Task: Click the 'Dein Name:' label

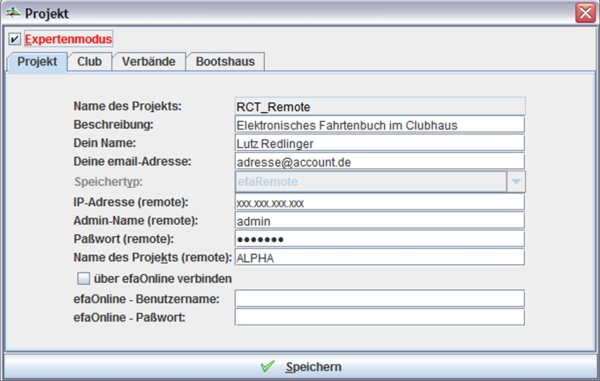Action: [104, 143]
